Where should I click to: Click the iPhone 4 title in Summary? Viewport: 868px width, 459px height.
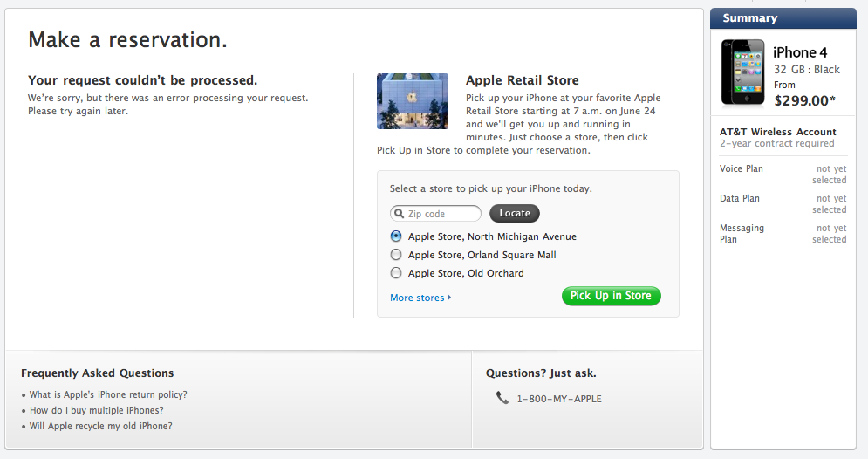pos(800,52)
